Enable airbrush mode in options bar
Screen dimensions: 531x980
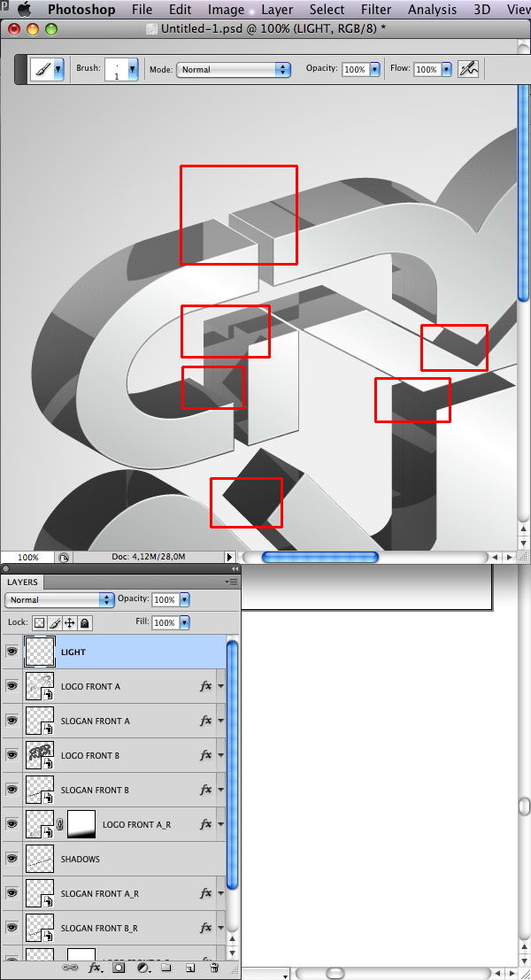click(468, 69)
